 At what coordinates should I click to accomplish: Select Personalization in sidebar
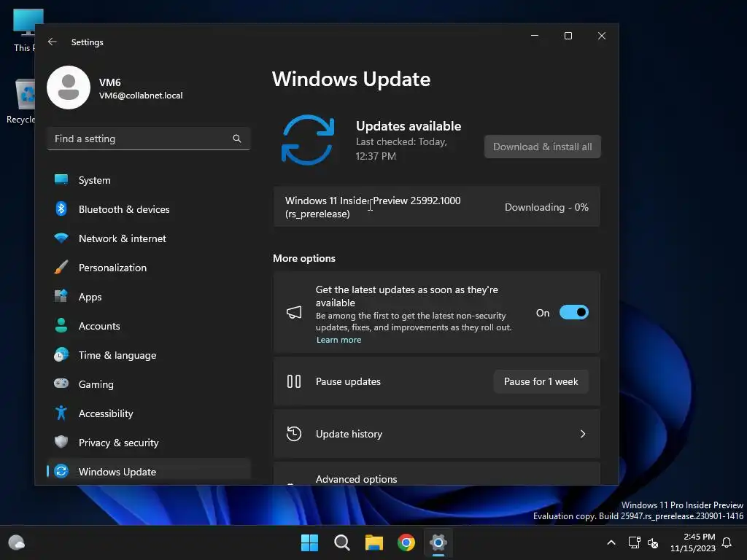[x=149, y=268]
